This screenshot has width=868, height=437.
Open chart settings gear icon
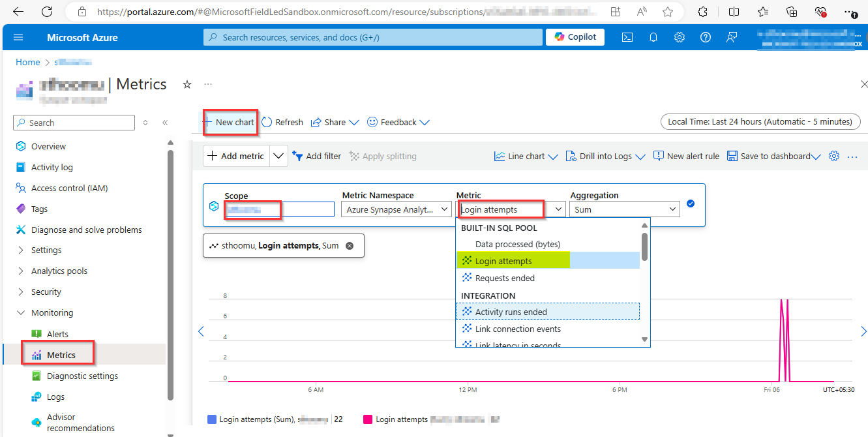pyautogui.click(x=833, y=156)
